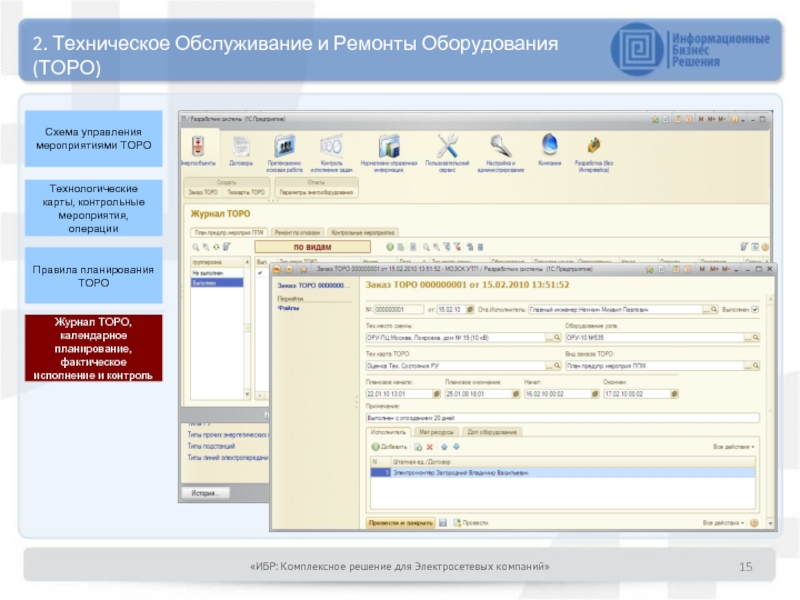800x600 pixels.
Task: Click the История button
Action: pos(204,493)
